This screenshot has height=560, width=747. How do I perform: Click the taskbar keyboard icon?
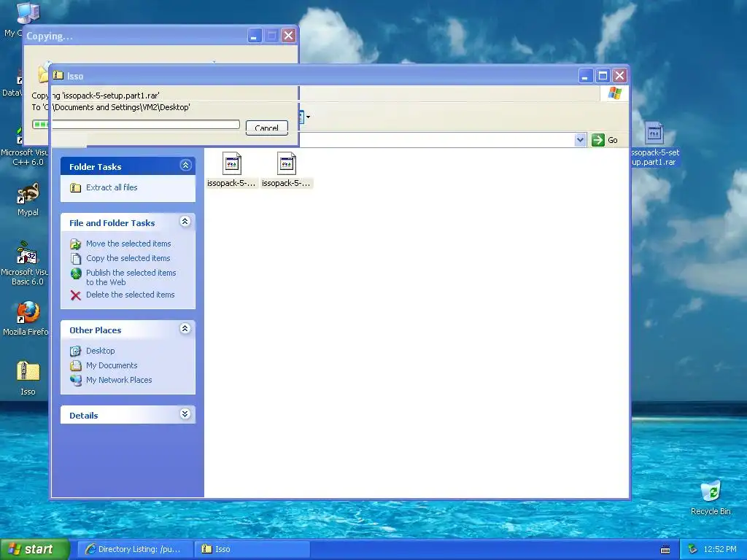665,550
